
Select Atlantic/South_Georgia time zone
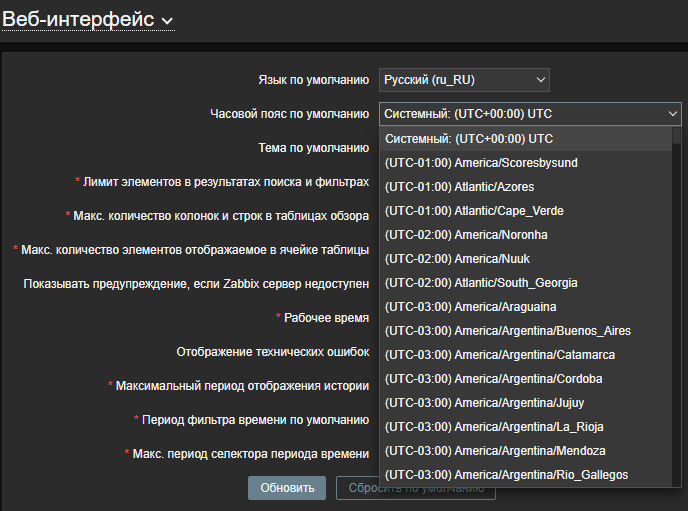tap(481, 283)
